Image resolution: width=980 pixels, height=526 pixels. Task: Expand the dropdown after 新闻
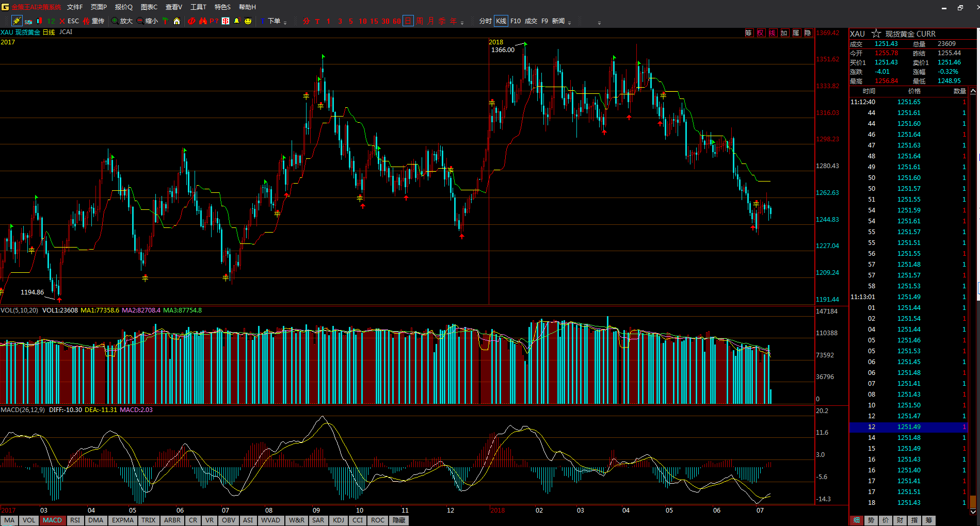point(569,23)
